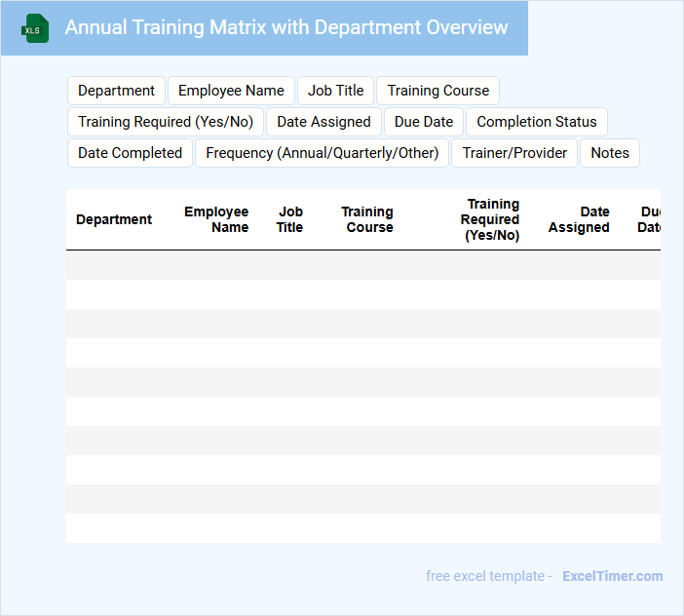684x616 pixels.
Task: Choose the Frequency (Annual/Quarterly/Other) tag
Action: [x=322, y=153]
